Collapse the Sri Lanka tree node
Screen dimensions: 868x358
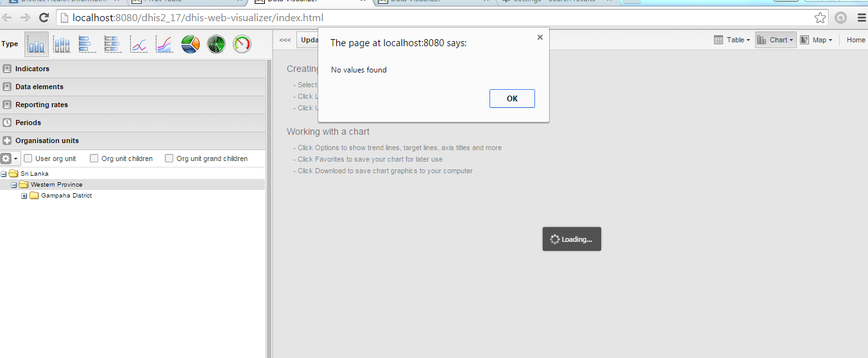tap(4, 174)
